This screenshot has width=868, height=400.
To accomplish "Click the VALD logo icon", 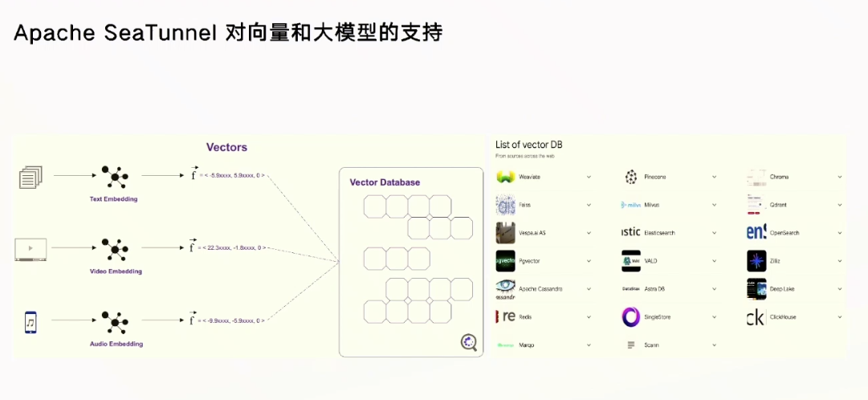I will pos(631,261).
